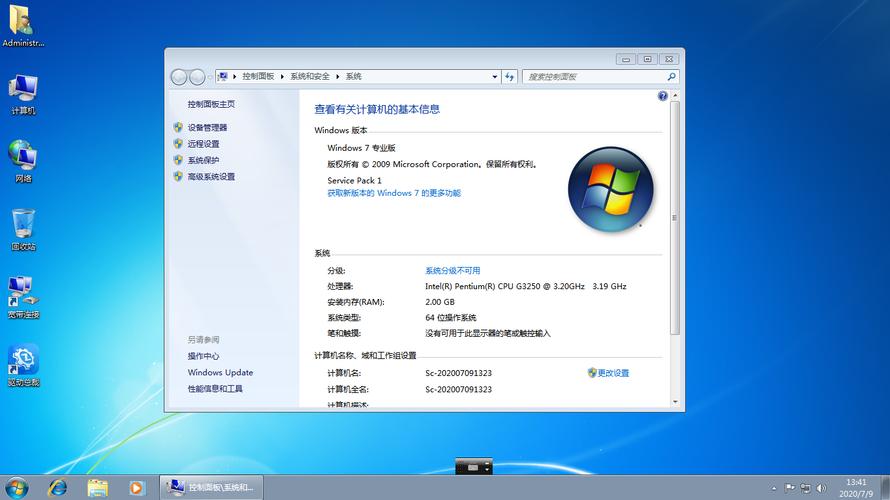The width and height of the screenshot is (890, 500).
Task: Open the 驱动总裁 desktop shortcut
Action: (23, 365)
